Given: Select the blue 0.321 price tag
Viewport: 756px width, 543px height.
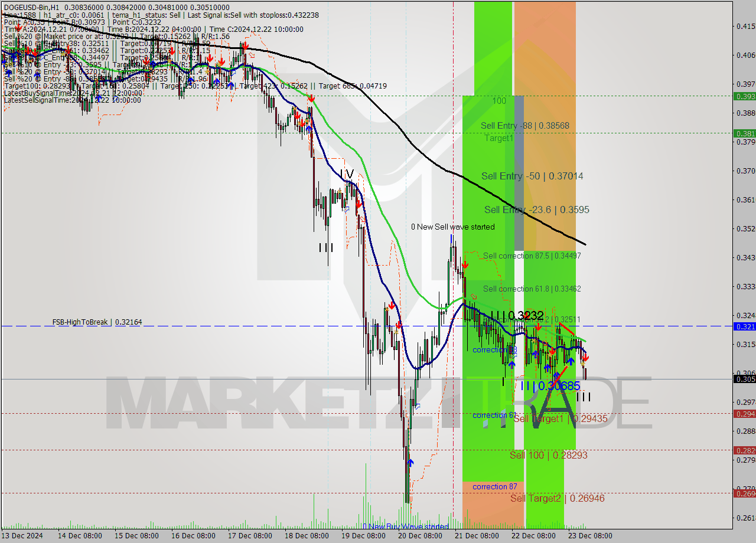Looking at the screenshot, I should click(744, 326).
